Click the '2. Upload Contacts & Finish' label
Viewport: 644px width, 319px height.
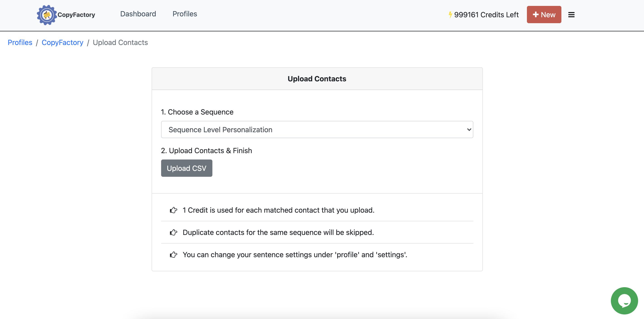point(206,150)
